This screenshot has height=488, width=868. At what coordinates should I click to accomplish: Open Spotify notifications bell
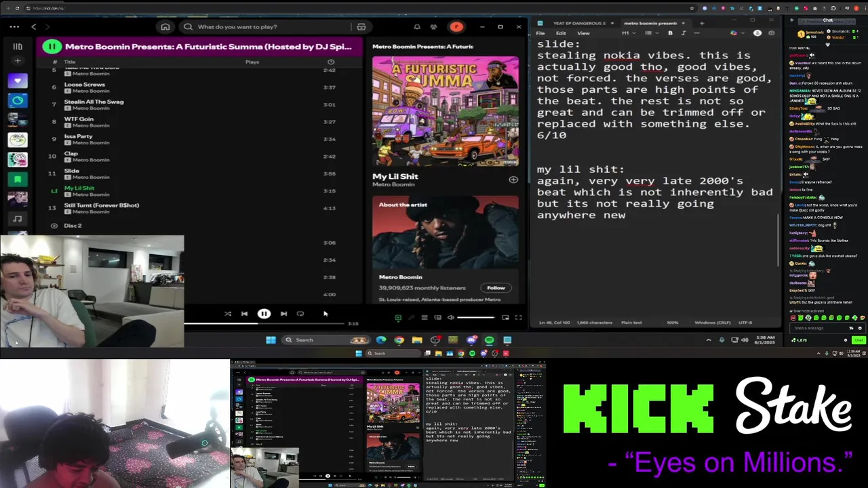(x=416, y=26)
